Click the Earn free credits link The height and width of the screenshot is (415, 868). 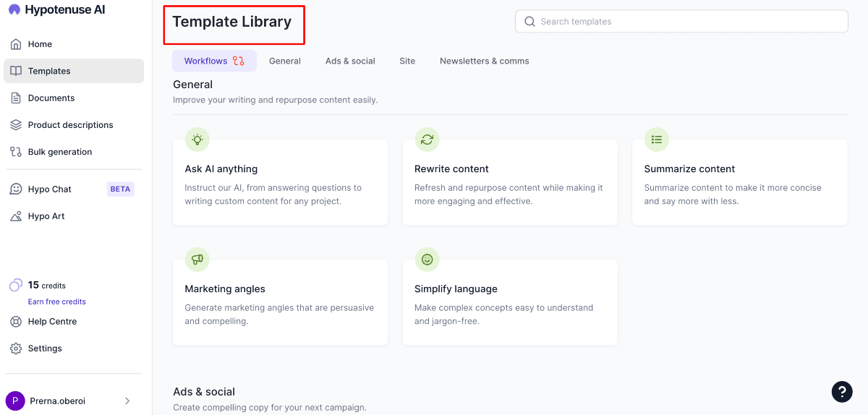point(57,301)
